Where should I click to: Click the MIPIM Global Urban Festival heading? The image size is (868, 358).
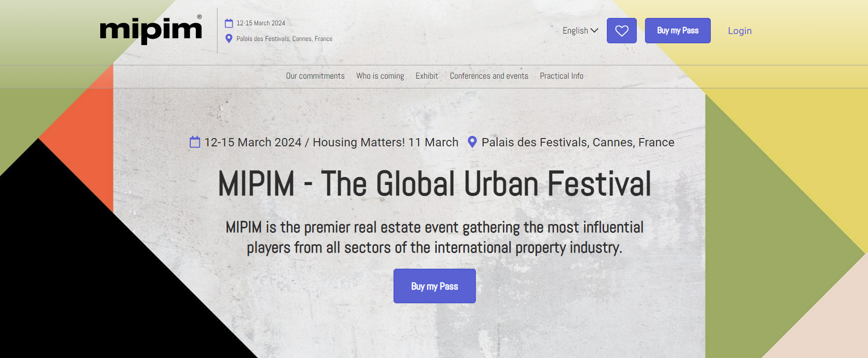(x=434, y=184)
